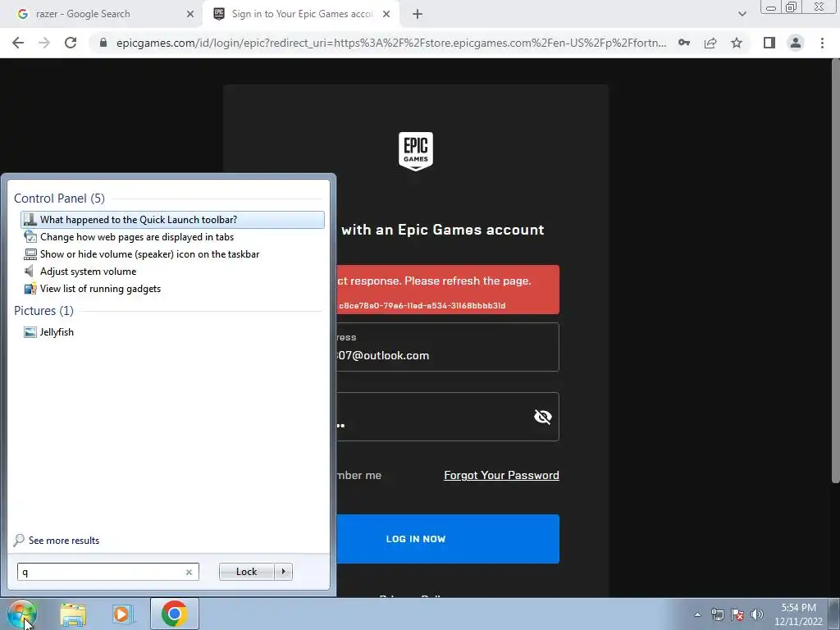Click the volume speaker tray icon
This screenshot has height=630, width=840.
(x=756, y=614)
